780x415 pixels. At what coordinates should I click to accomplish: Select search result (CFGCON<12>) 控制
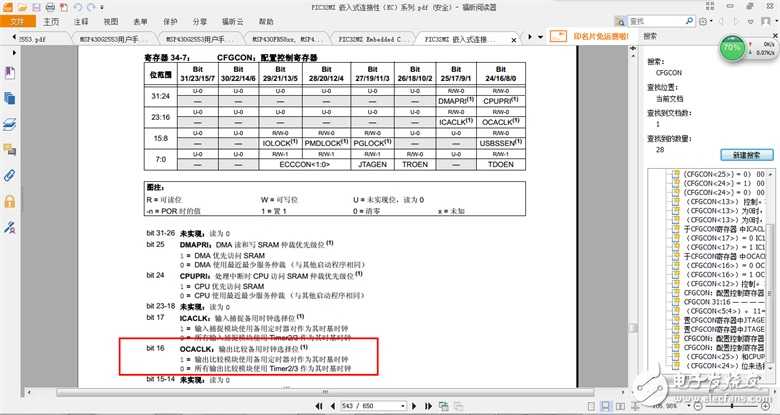pos(725,284)
